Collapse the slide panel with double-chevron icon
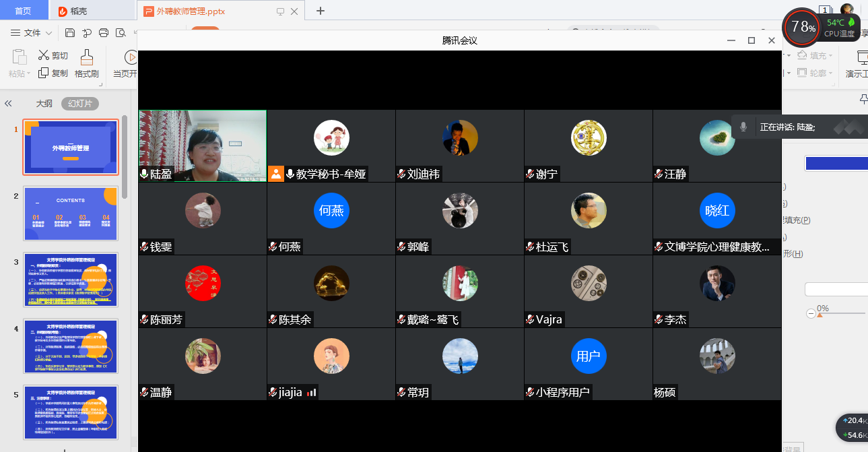The width and height of the screenshot is (868, 452). pyautogui.click(x=9, y=104)
